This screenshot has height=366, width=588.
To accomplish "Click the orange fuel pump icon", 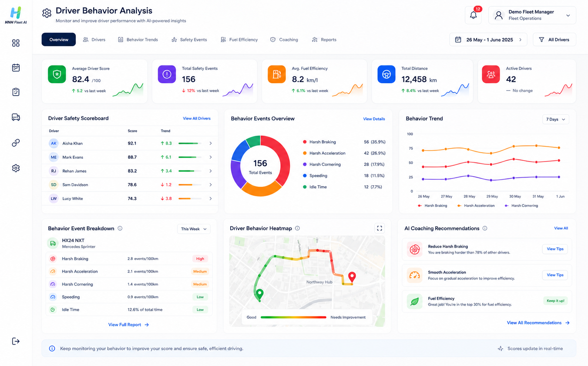I will click(x=277, y=74).
